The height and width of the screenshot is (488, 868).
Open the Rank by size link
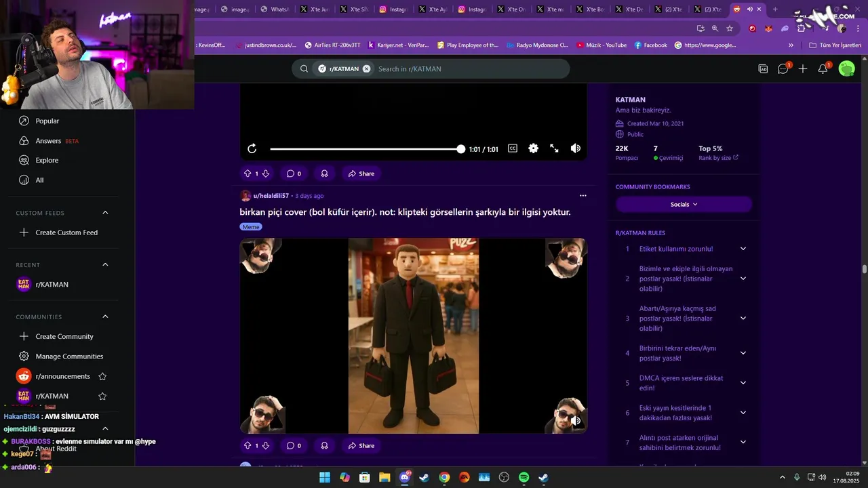(718, 158)
